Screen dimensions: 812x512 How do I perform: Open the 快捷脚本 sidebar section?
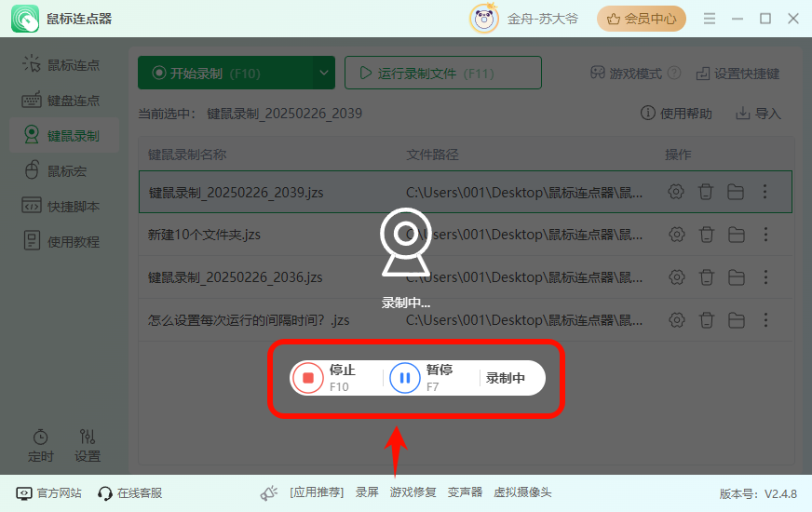[61, 206]
